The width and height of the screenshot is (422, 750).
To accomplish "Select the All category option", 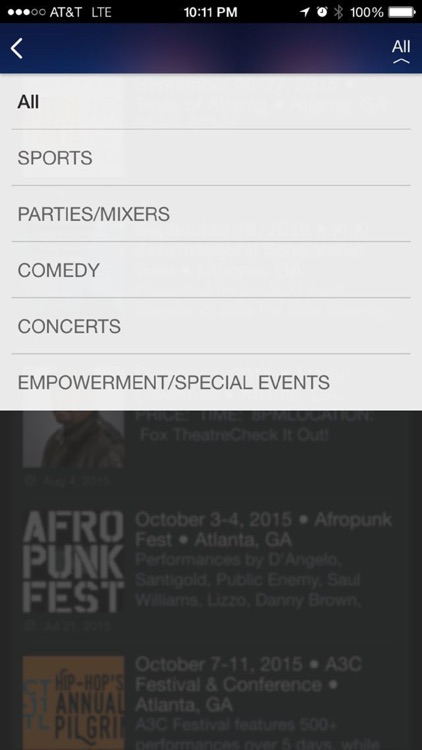I will 211,101.
